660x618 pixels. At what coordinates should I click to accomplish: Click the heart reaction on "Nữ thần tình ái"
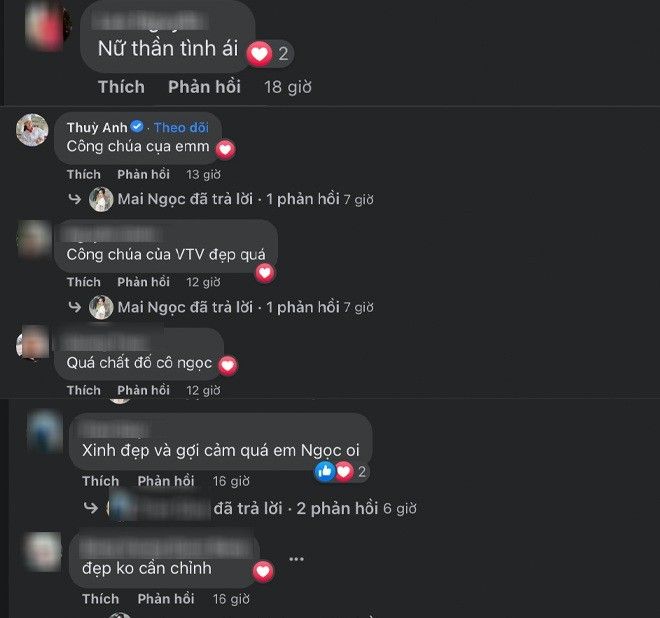259,54
